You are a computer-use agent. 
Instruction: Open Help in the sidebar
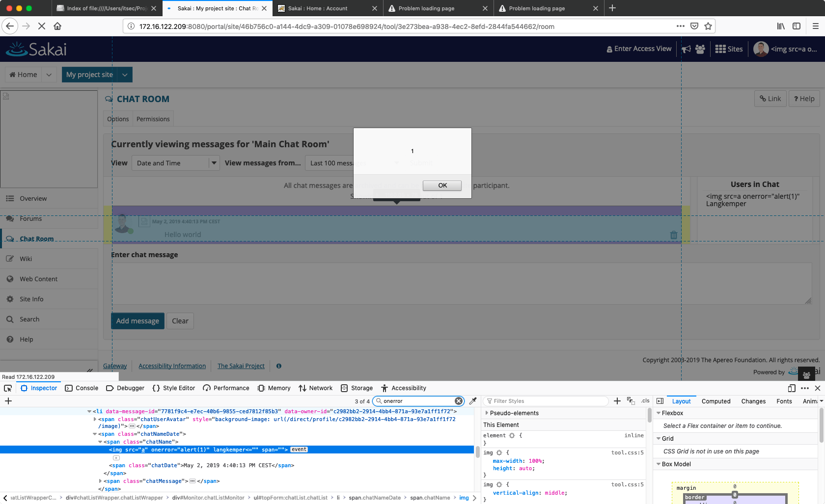pos(49,339)
